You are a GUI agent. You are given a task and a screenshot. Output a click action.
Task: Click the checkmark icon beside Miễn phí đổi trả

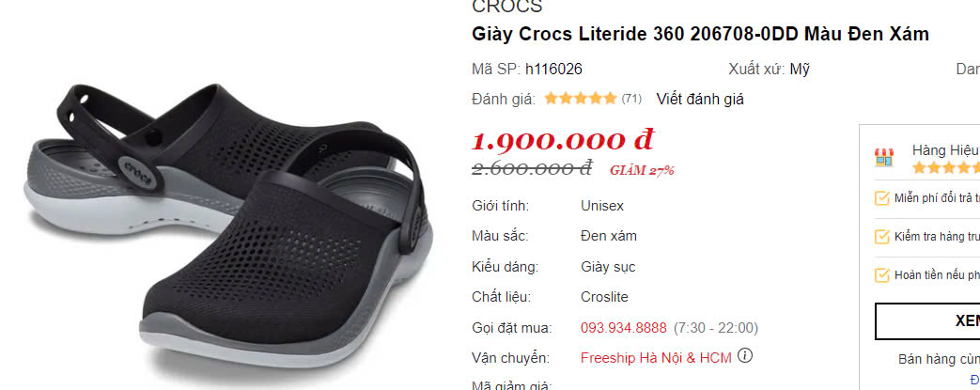[882, 198]
